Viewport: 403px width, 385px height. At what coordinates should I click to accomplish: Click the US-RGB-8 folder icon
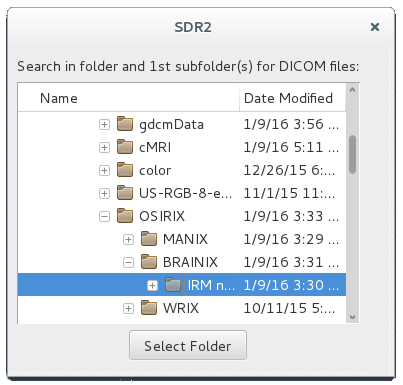125,193
